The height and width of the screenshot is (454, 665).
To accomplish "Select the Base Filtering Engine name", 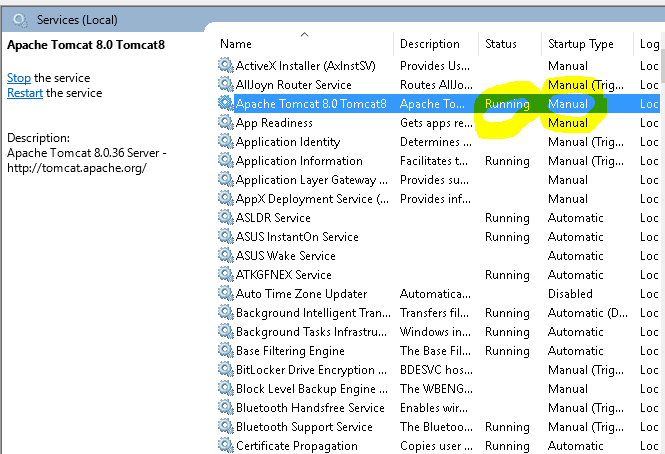I will pyautogui.click(x=290, y=351).
